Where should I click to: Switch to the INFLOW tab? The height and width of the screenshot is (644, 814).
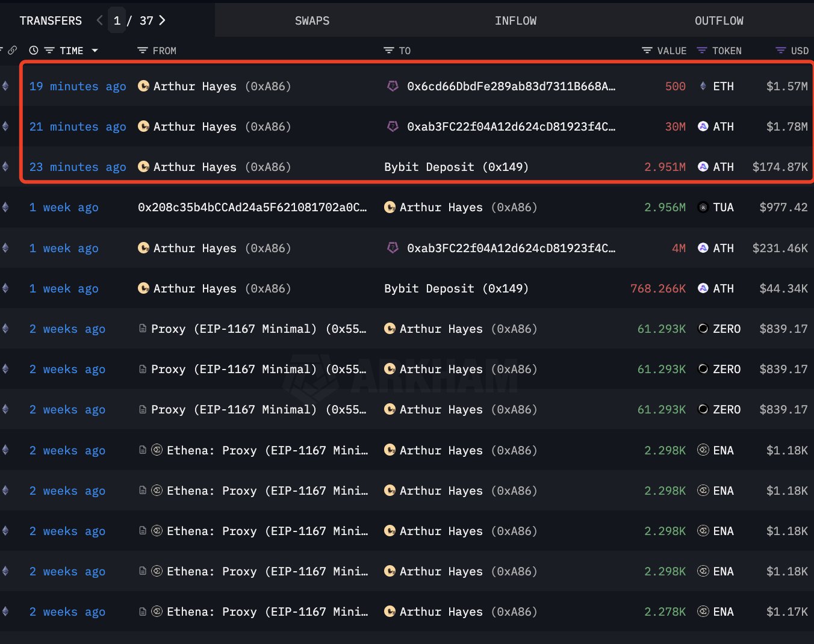point(515,20)
